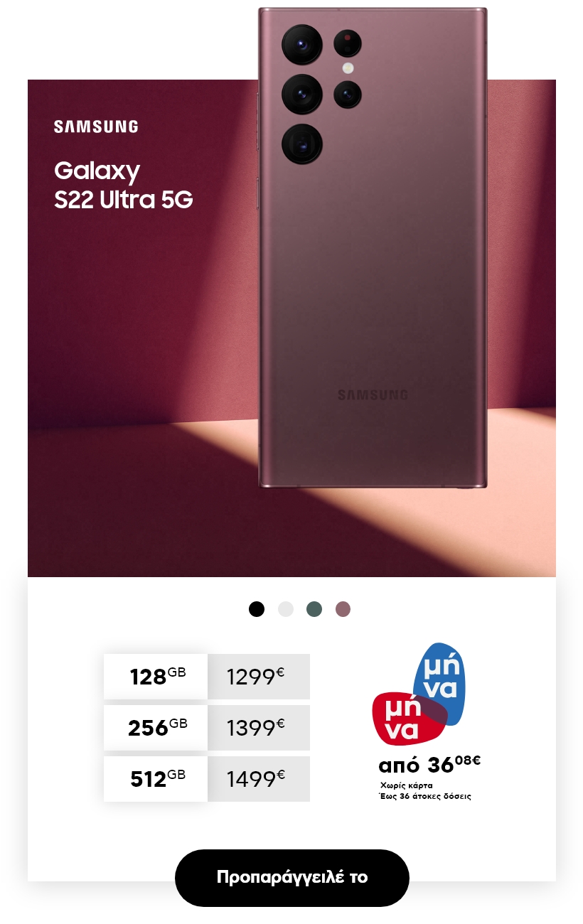Click the 1399€ price cell
Image resolution: width=583 pixels, height=924 pixels.
tap(259, 728)
